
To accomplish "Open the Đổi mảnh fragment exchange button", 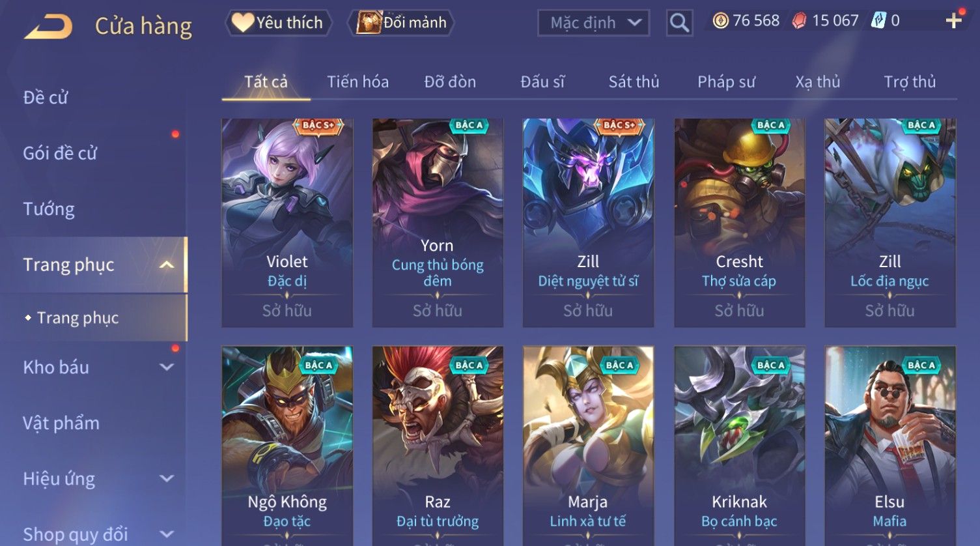I will (402, 23).
